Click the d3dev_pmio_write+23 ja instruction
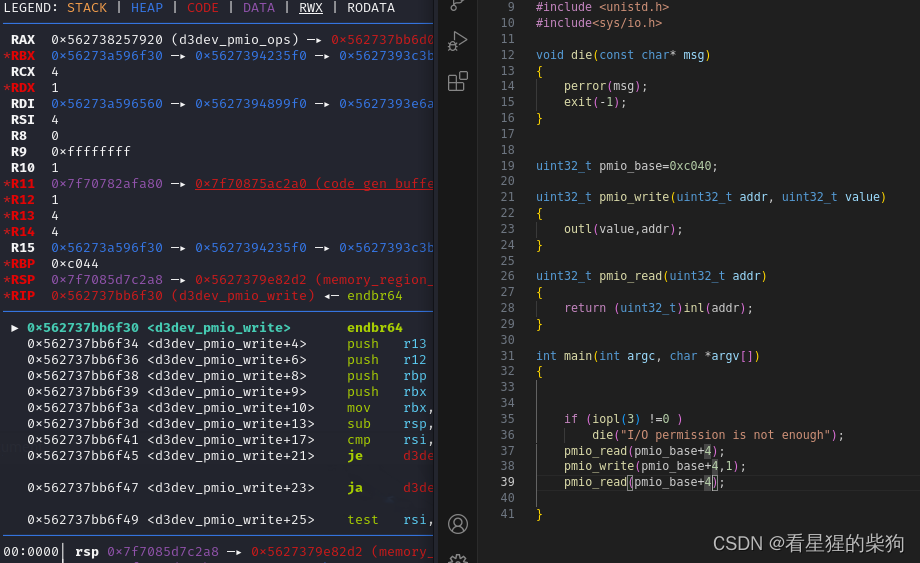This screenshot has height=563, width=920. click(x=355, y=488)
